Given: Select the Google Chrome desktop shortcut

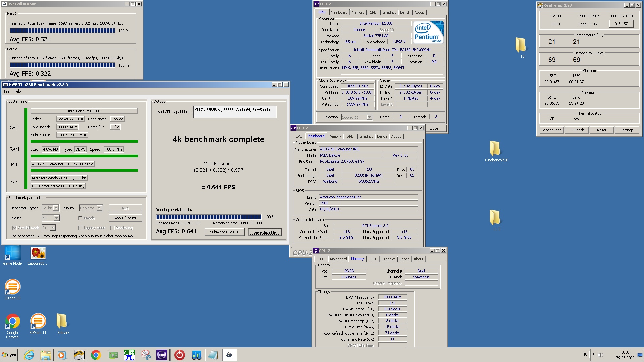Looking at the screenshot, I should pos(12,326).
